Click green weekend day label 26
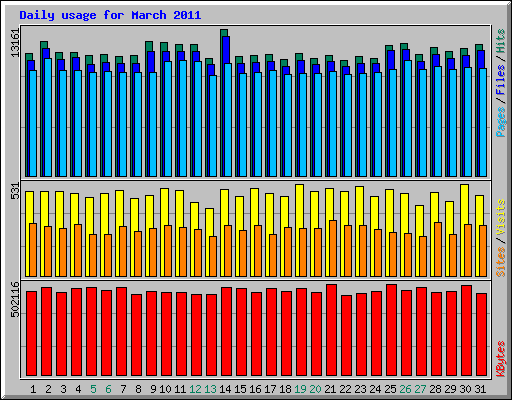Viewport: 512px width, 400px height. [405, 389]
